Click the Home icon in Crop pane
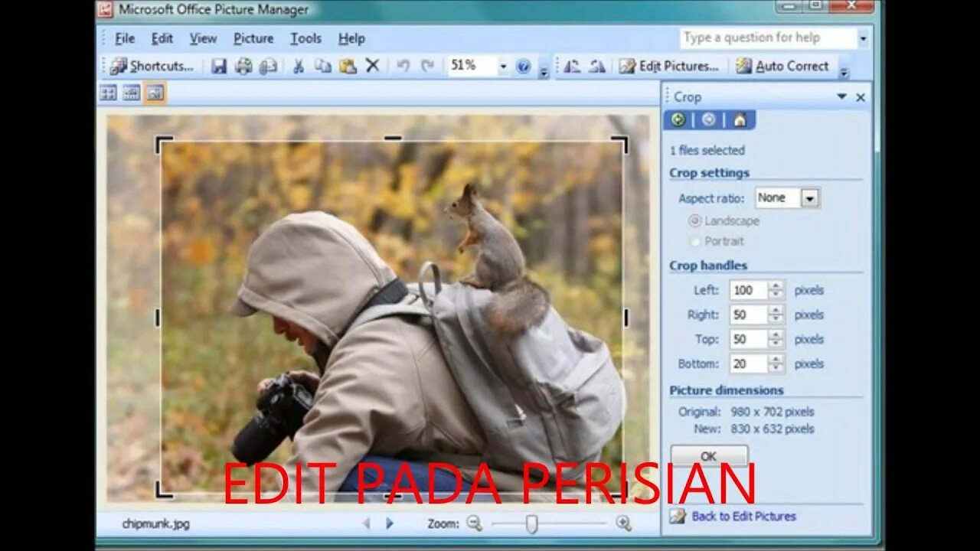This screenshot has width=980, height=551. pos(740,120)
